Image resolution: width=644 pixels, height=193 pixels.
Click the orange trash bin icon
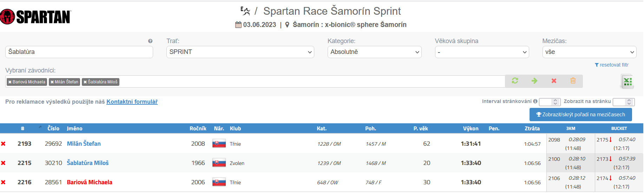573,81
